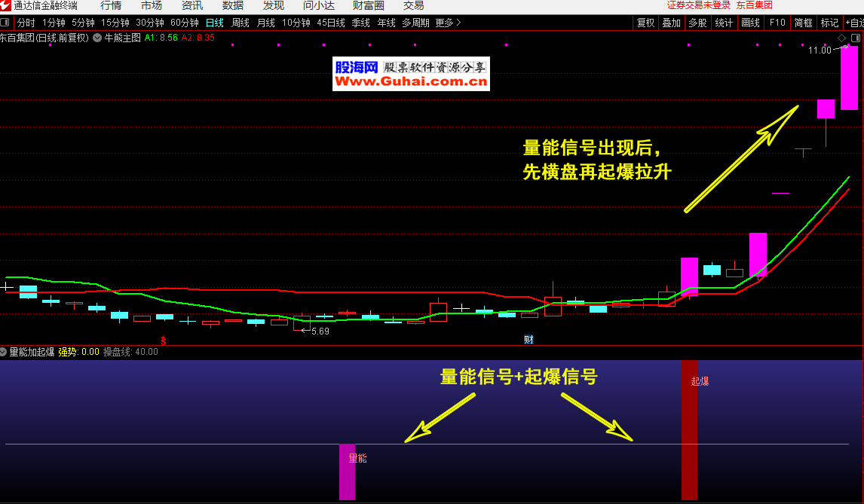The image size is (864, 504).
Task: Select the 60分钟 period toggle
Action: (184, 23)
